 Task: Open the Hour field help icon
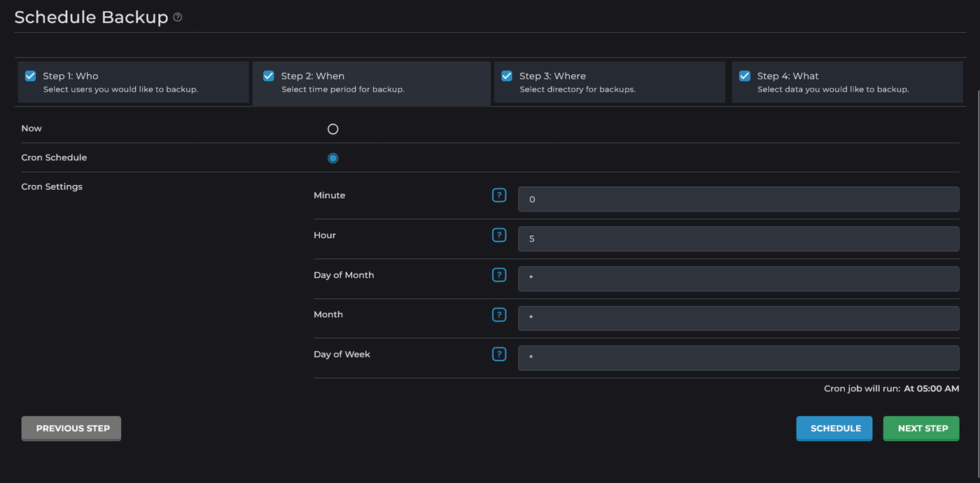(499, 235)
